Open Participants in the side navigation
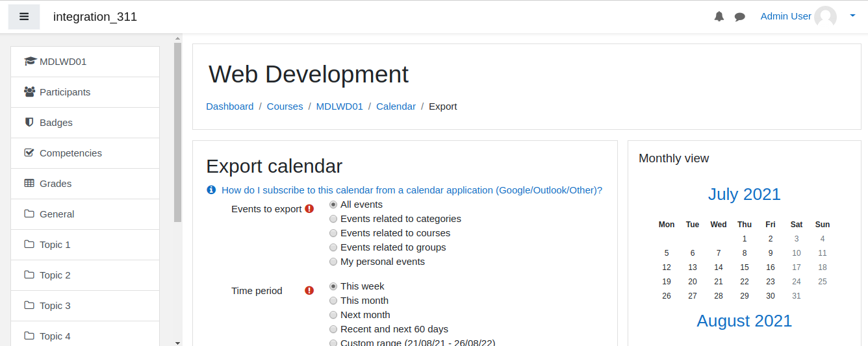 click(x=85, y=92)
